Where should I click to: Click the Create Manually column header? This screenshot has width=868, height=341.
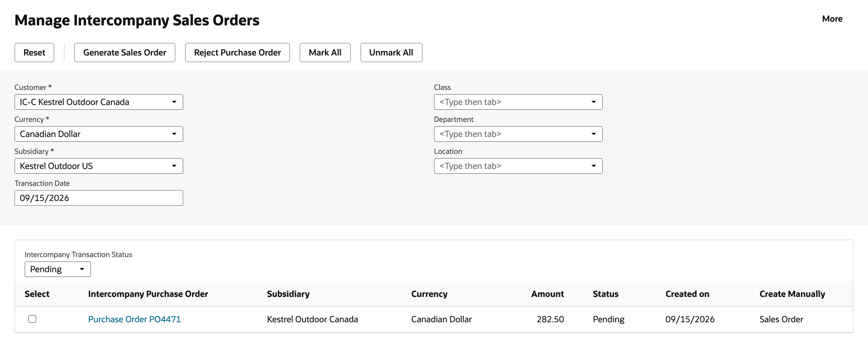tap(792, 294)
